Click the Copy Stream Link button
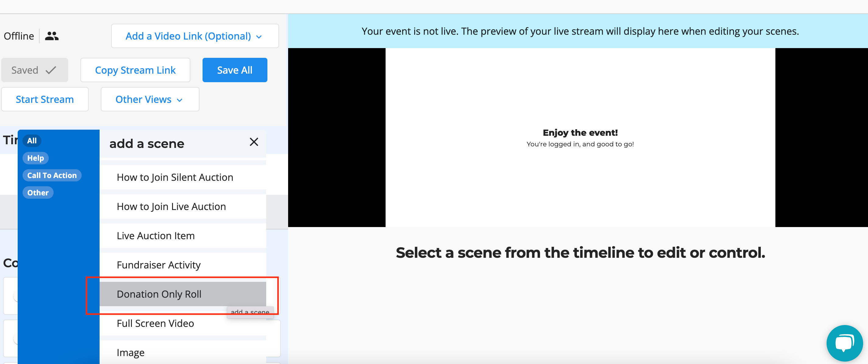 pyautogui.click(x=135, y=70)
